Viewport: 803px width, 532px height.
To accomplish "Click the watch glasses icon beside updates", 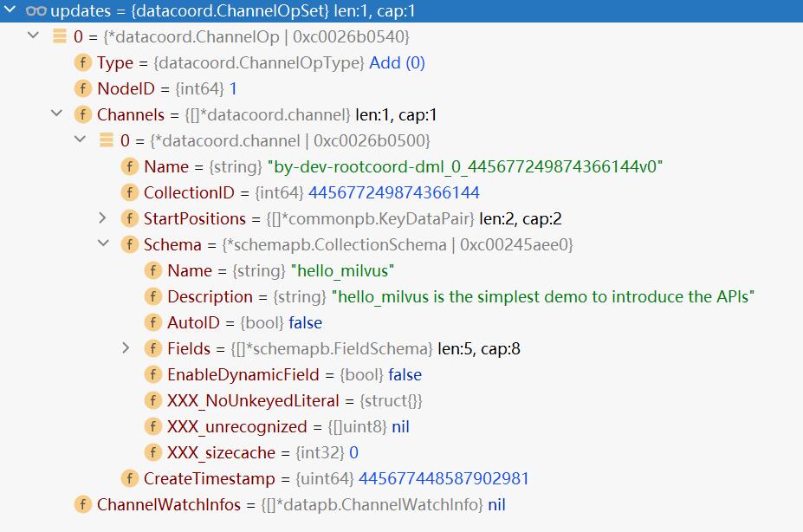I will [36, 11].
